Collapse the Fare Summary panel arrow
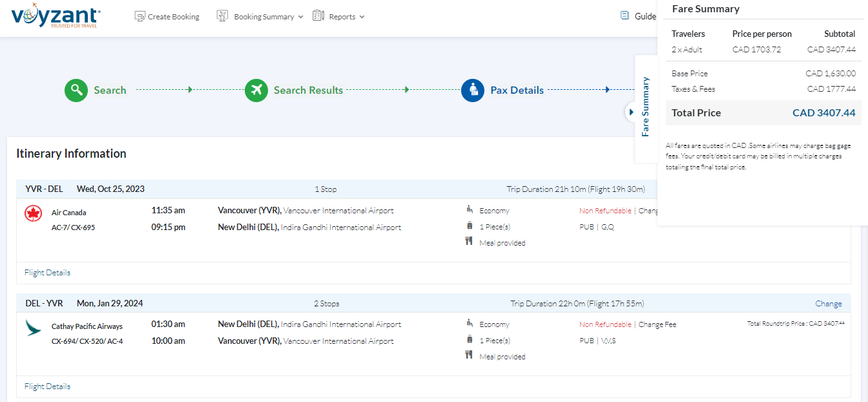Viewport: 868px width, 402px height. point(631,112)
